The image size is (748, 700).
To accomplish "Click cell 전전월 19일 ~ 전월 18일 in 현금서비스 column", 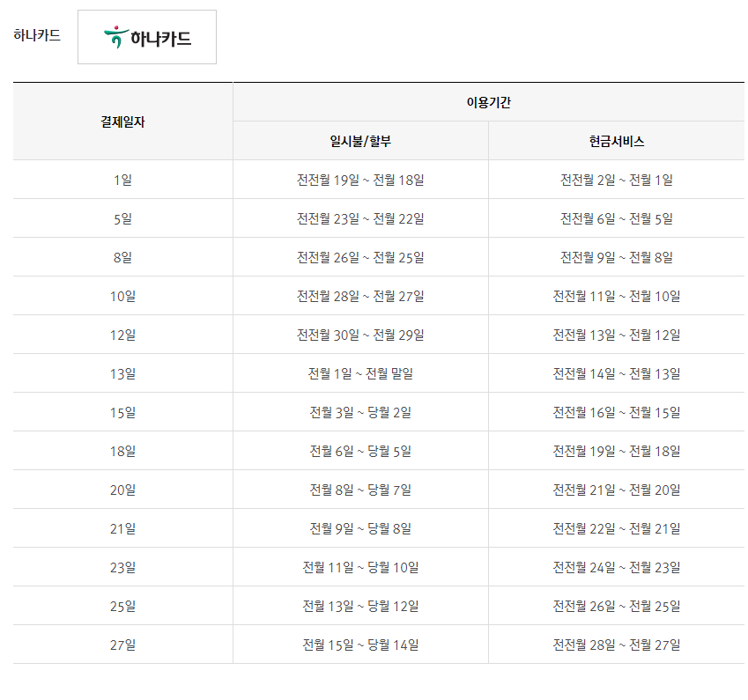I will click(617, 451).
